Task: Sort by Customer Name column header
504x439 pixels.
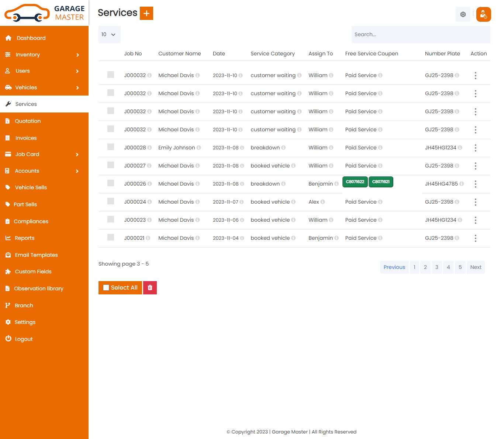Action: [180, 53]
